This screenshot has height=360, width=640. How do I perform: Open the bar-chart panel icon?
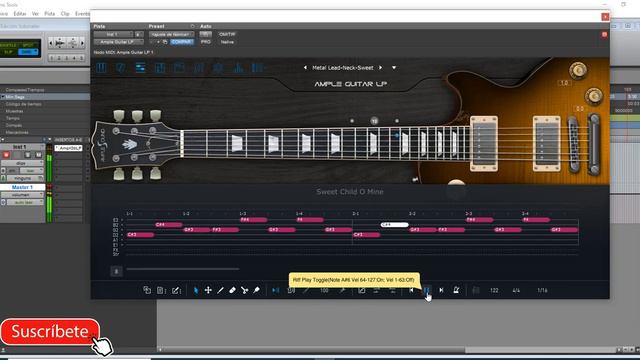click(238, 68)
